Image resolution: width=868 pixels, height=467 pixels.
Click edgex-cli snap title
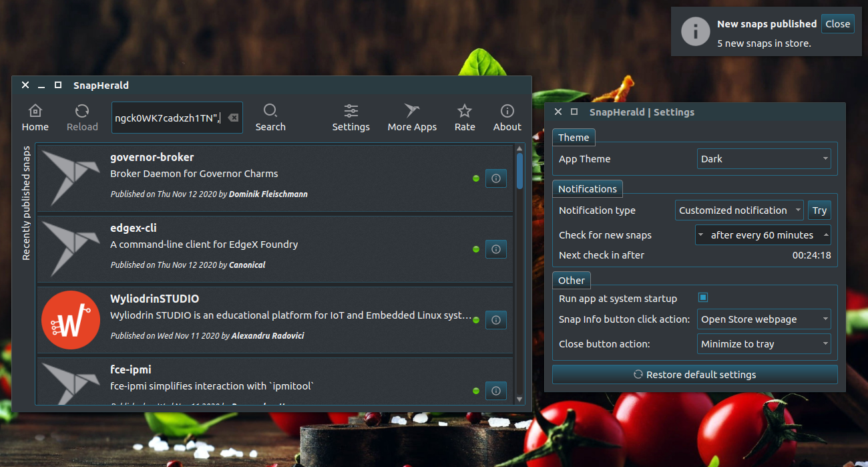(x=134, y=228)
